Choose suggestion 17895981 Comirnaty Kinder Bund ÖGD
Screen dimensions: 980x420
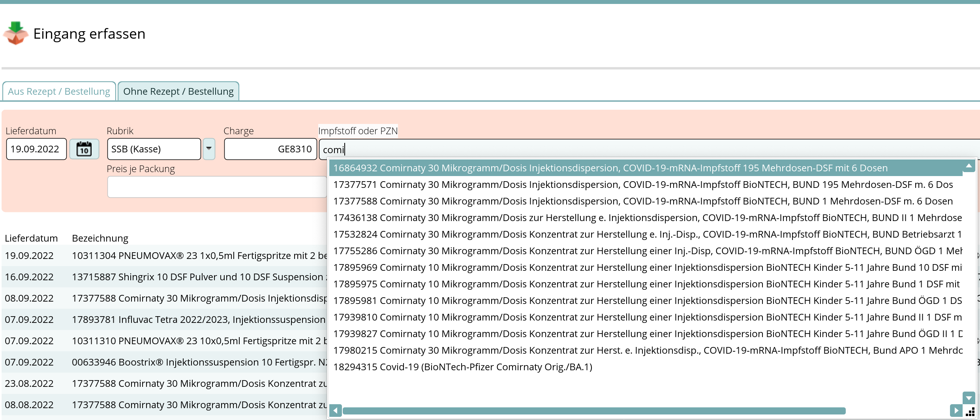pos(646,301)
